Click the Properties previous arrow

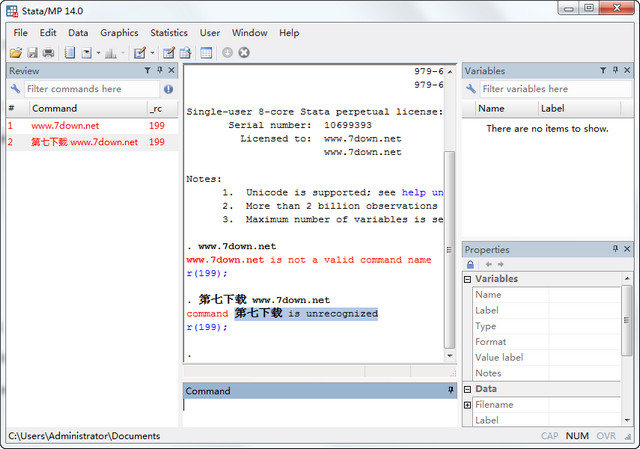point(488,265)
